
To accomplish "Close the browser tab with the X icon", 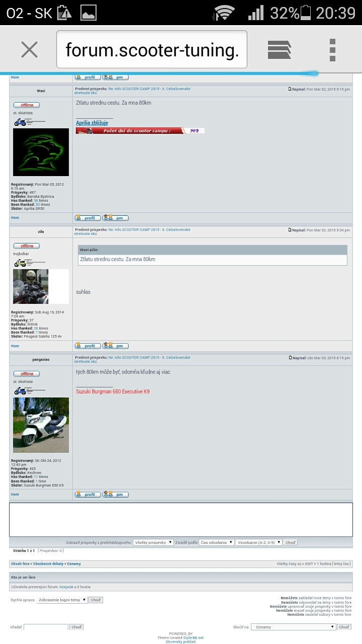I will pyautogui.click(x=29, y=49).
